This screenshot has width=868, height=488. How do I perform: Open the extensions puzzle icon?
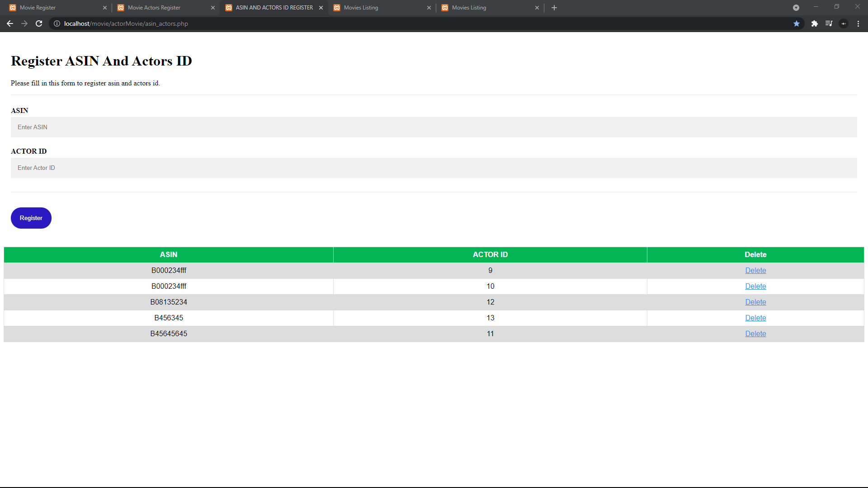click(x=814, y=23)
